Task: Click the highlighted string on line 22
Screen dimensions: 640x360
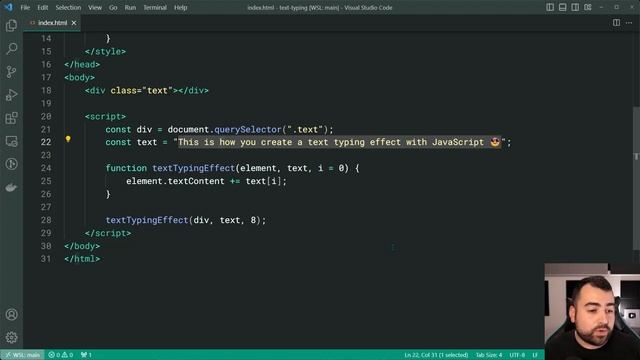Action: (339, 142)
